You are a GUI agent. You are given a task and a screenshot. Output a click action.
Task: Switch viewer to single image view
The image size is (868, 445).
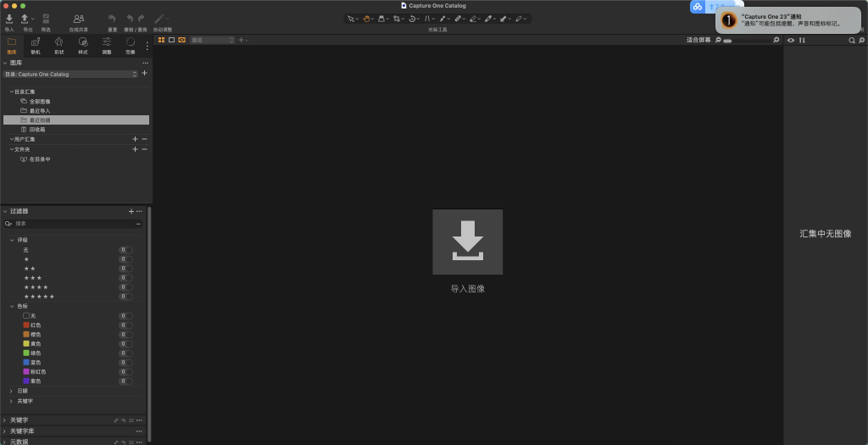pos(171,40)
